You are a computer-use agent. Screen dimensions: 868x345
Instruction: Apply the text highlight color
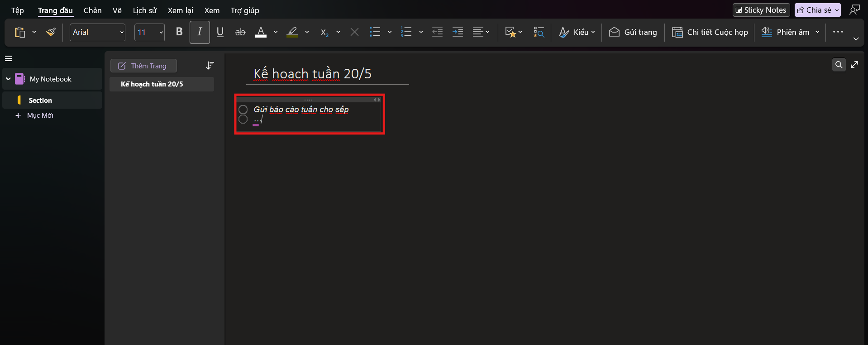pyautogui.click(x=292, y=32)
